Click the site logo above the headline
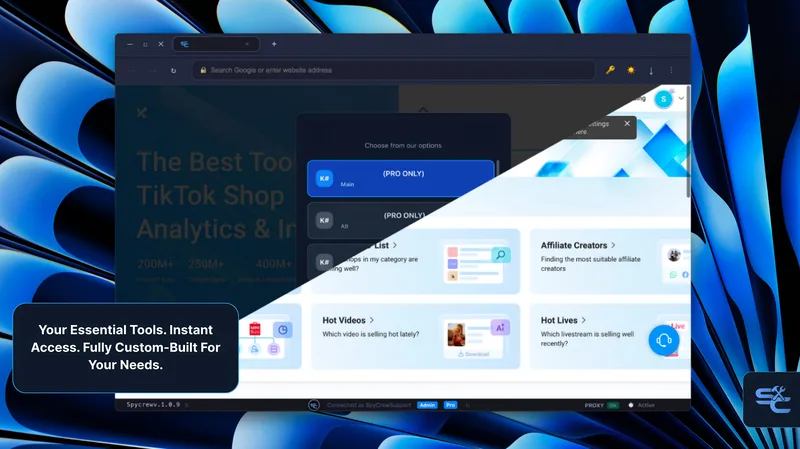Screen dimensions: 800x449 (x=142, y=112)
